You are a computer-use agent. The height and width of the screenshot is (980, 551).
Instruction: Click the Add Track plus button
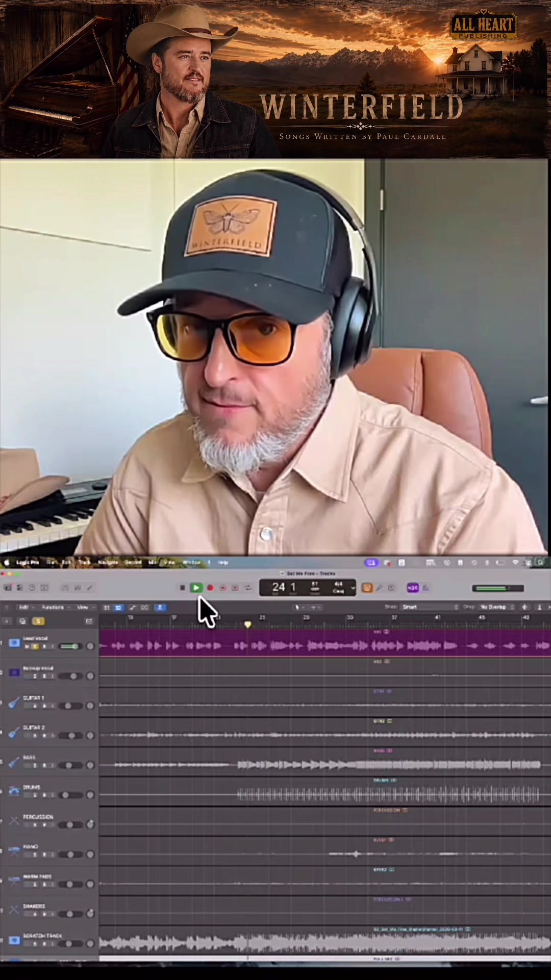coord(7,621)
